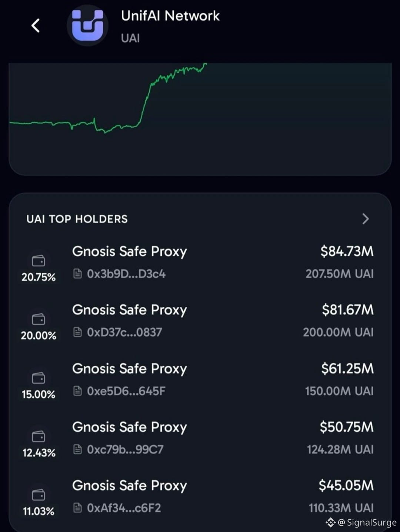The width and height of the screenshot is (400, 532).
Task: Open wallet icon above 11.03% holder
Action: click(39, 495)
